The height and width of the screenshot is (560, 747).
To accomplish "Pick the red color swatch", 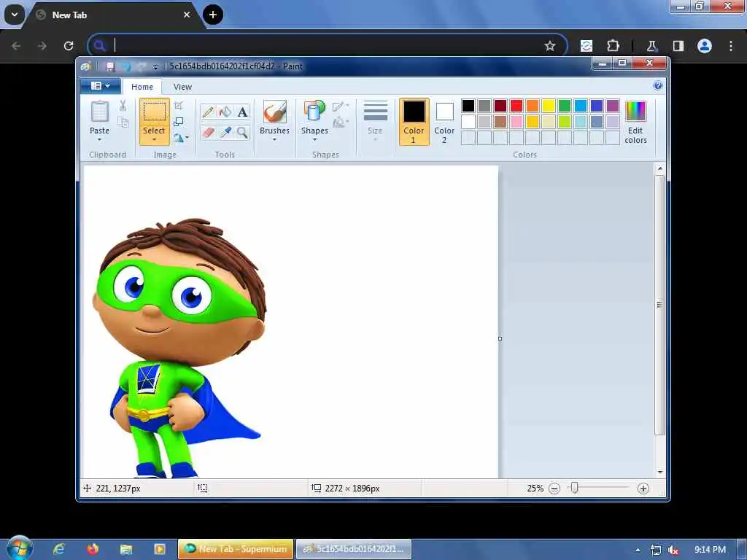I will (x=516, y=106).
